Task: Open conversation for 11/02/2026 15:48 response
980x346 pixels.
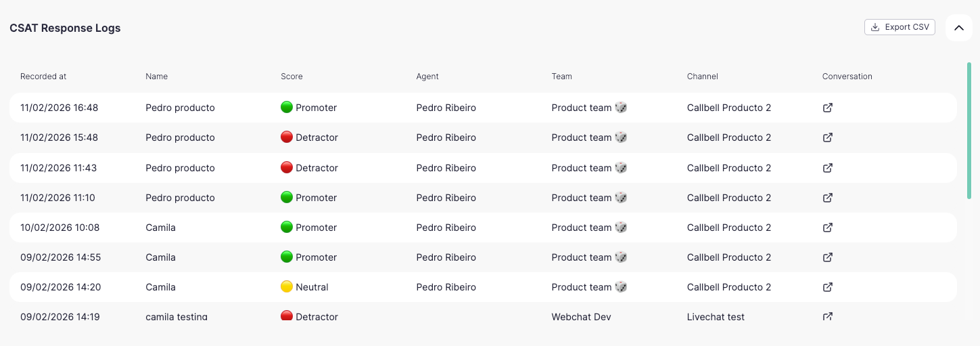Action: pyautogui.click(x=827, y=137)
